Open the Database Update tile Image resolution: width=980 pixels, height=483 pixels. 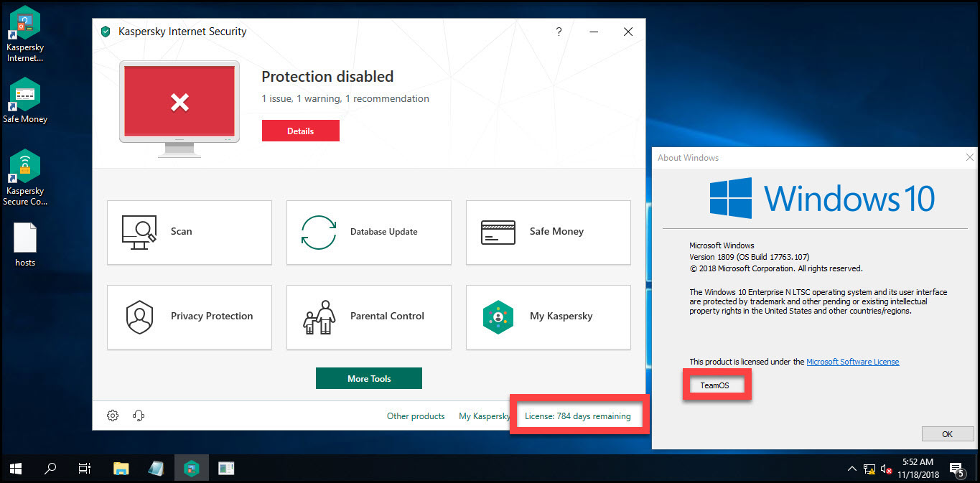coord(369,233)
